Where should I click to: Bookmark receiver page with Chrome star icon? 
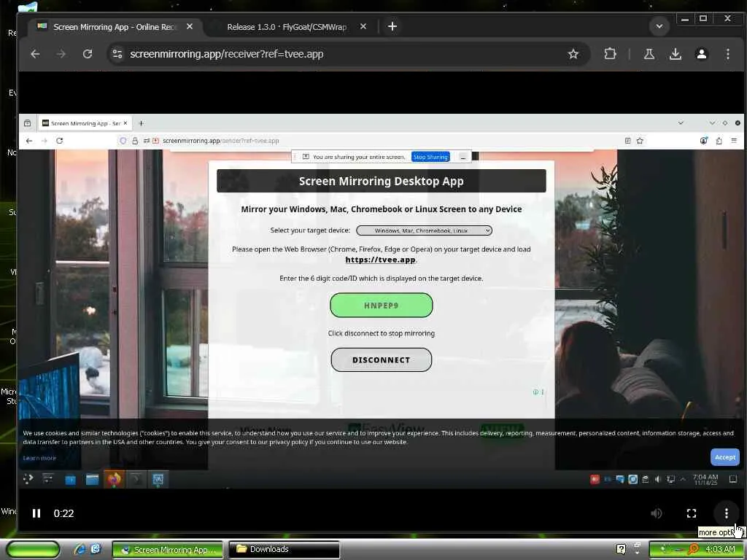tap(573, 54)
